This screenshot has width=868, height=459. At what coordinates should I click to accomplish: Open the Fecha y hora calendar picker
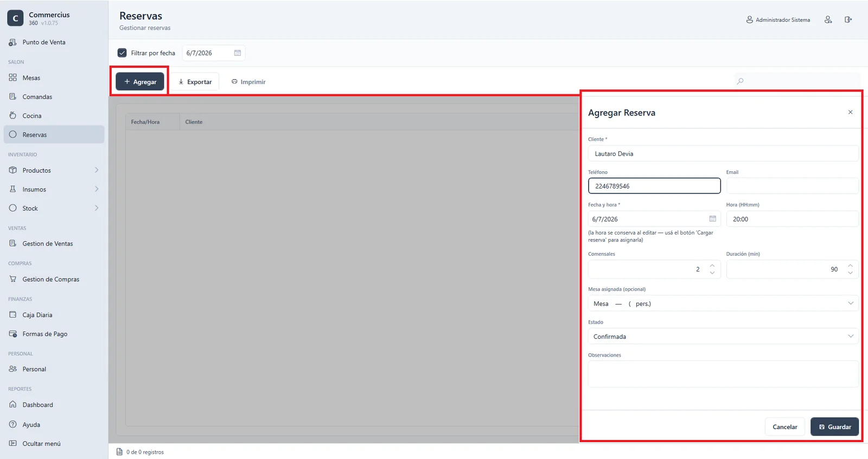coord(713,219)
